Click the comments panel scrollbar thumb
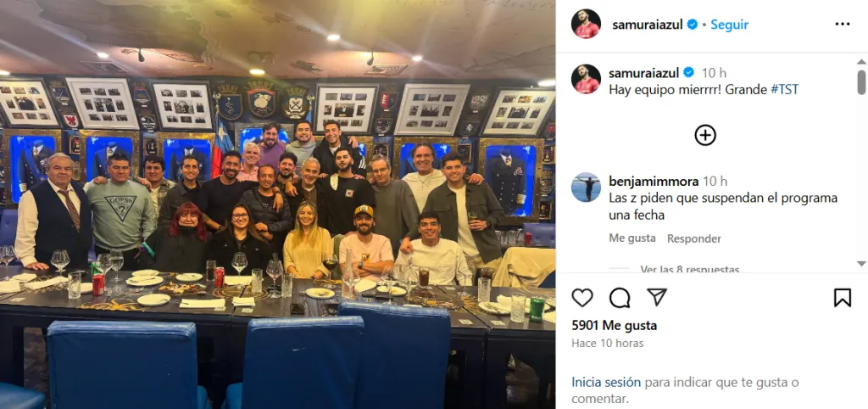 (861, 82)
